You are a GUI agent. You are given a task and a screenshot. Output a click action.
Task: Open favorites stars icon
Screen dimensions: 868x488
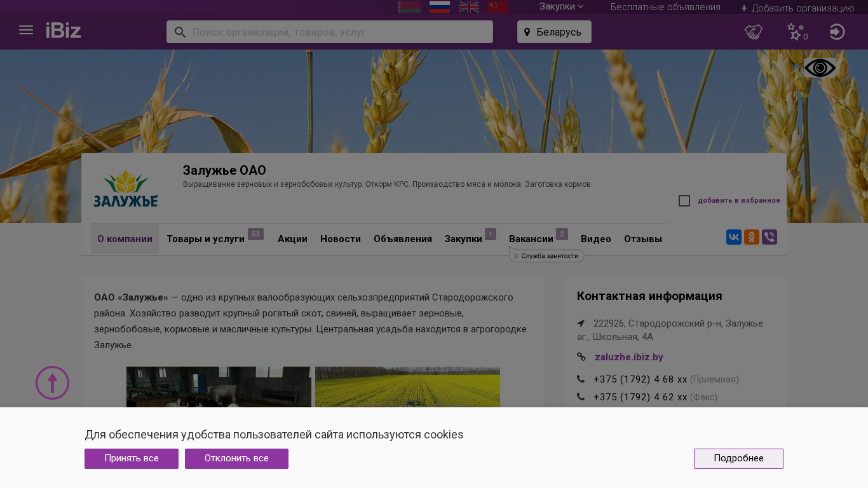pyautogui.click(x=796, y=32)
